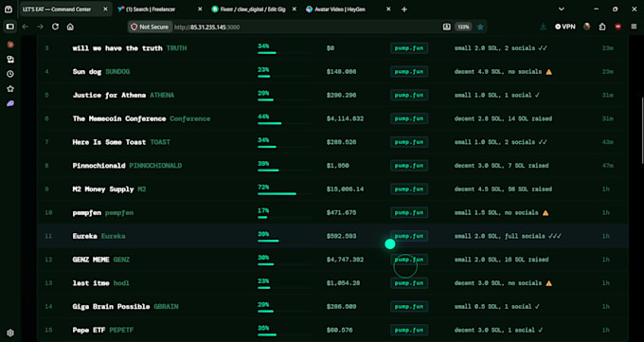Select the Eureka token row
The image size is (644, 342).
point(332,236)
